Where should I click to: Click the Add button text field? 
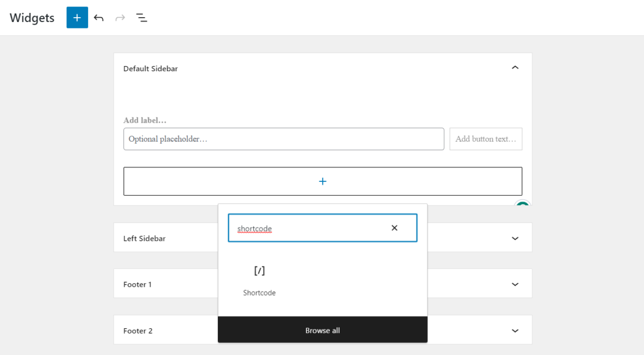click(486, 139)
